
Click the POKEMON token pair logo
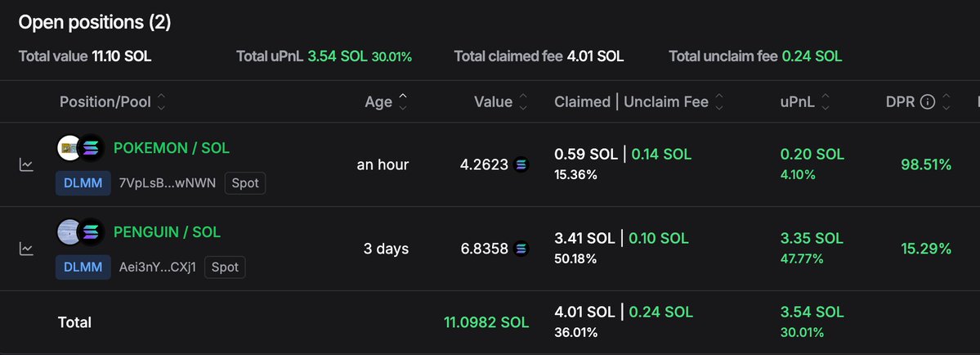(x=82, y=148)
